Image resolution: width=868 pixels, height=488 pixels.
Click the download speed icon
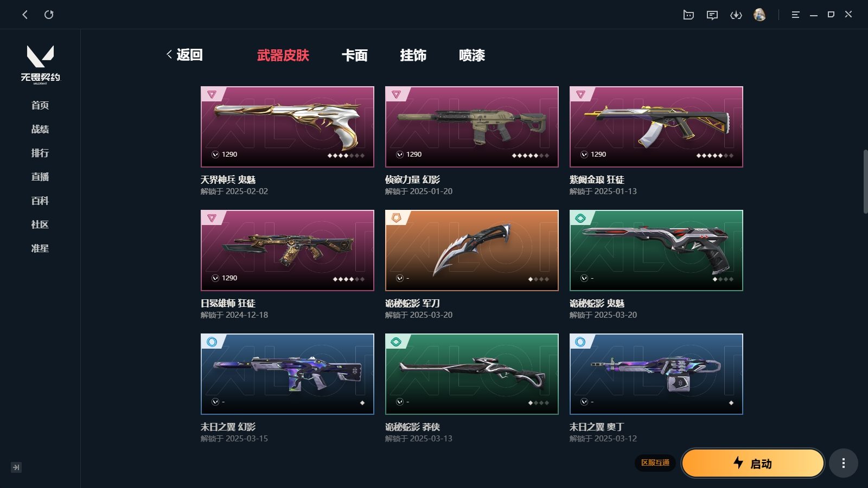pyautogui.click(x=736, y=15)
